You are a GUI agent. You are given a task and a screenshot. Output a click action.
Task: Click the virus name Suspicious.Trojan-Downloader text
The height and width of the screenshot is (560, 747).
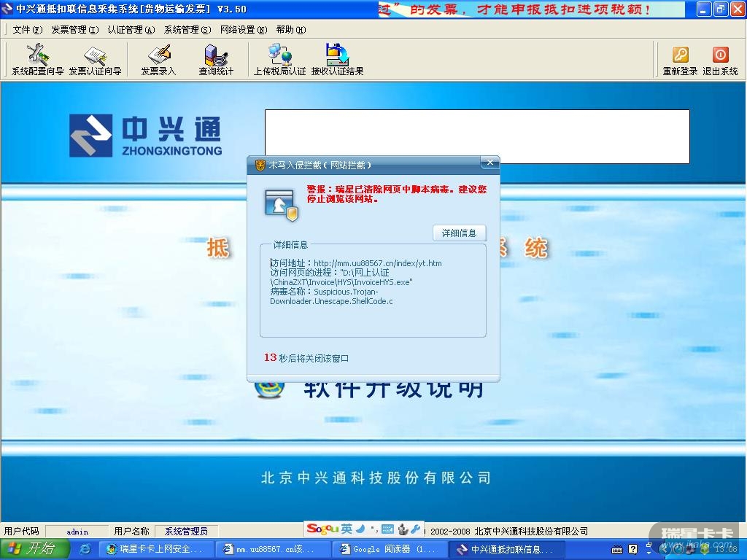[332, 296]
